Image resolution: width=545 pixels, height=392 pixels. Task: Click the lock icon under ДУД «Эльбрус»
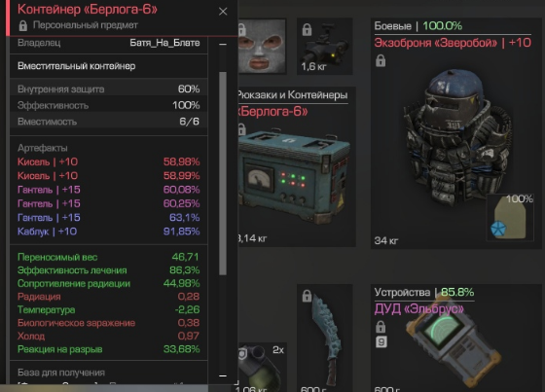point(381,327)
